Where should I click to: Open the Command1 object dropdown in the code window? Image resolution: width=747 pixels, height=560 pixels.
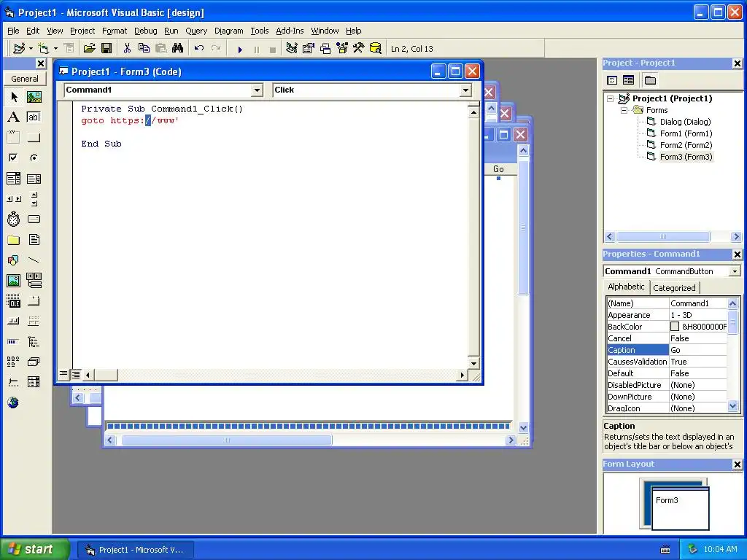257,90
